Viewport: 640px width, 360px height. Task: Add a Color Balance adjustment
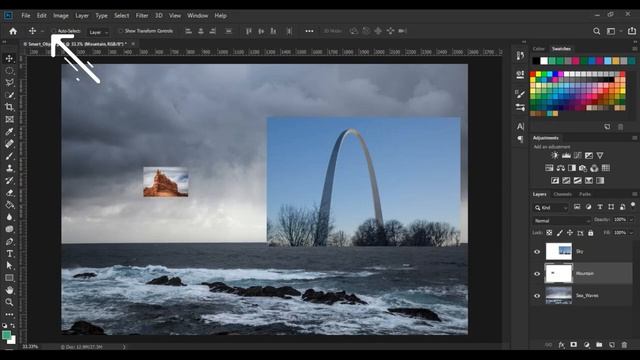tap(560, 168)
